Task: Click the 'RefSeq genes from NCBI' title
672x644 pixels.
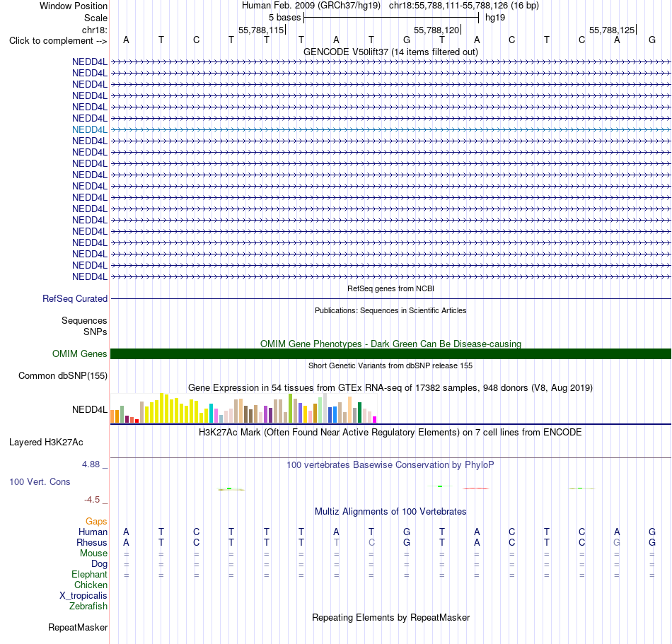Action: pos(390,288)
